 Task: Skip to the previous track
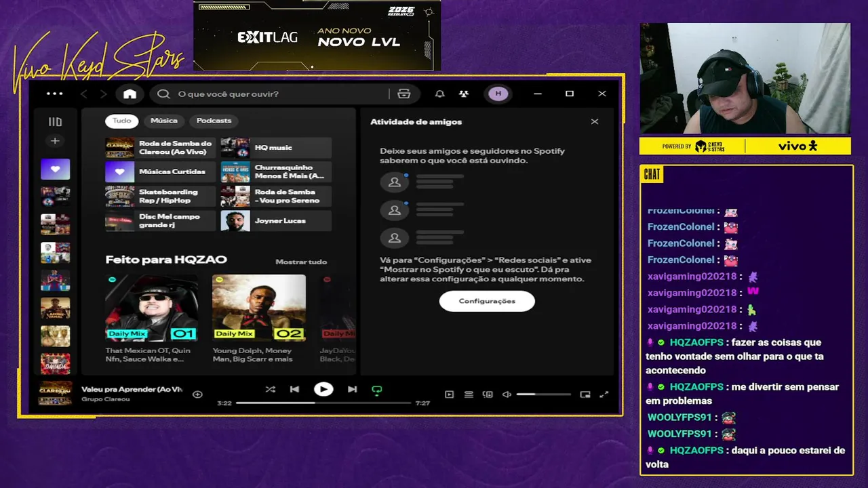click(x=294, y=389)
